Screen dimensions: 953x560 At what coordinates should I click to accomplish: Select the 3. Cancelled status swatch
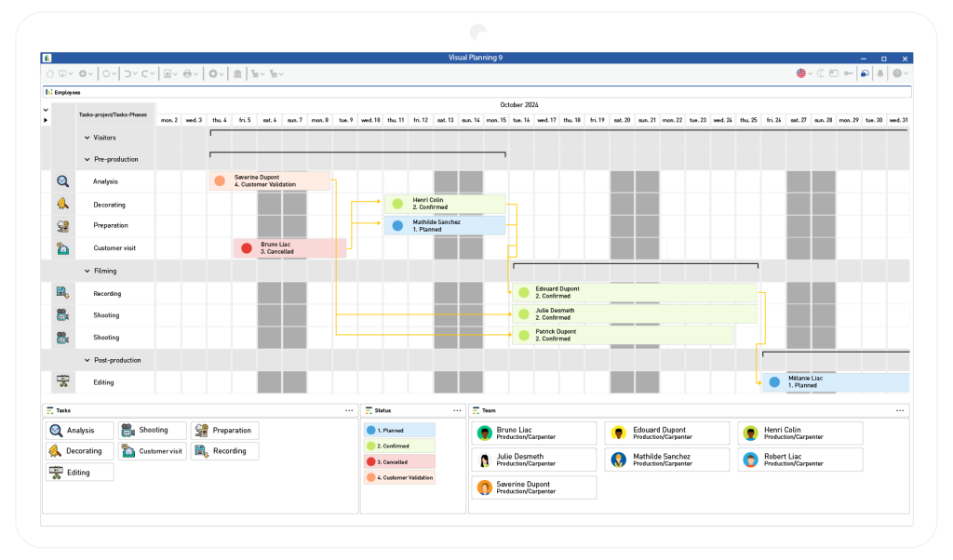(399, 461)
